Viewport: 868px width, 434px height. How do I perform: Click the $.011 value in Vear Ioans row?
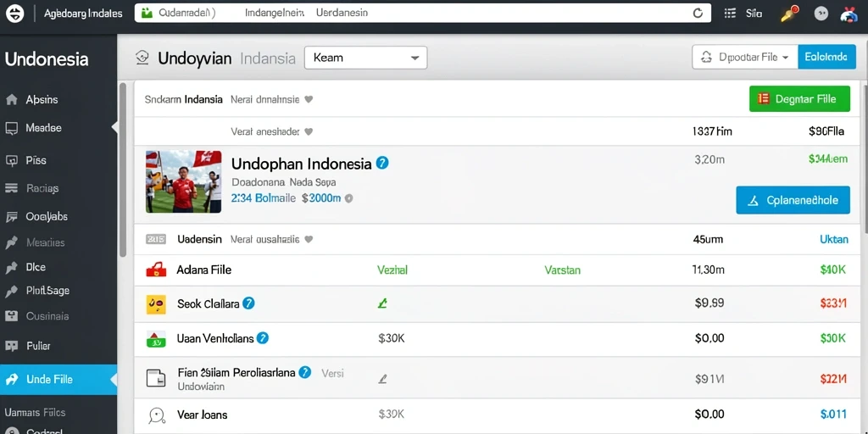(833, 414)
